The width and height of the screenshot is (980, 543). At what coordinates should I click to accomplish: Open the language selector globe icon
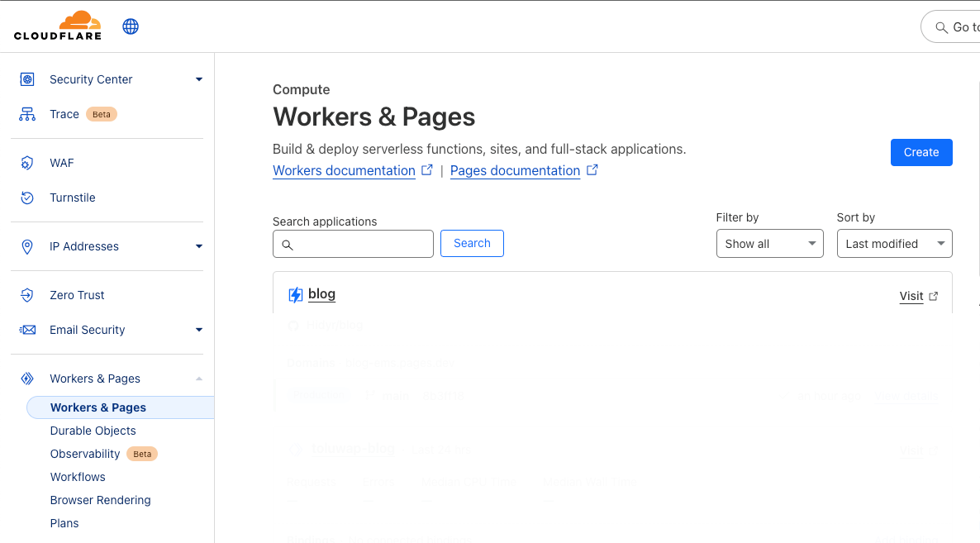coord(131,26)
